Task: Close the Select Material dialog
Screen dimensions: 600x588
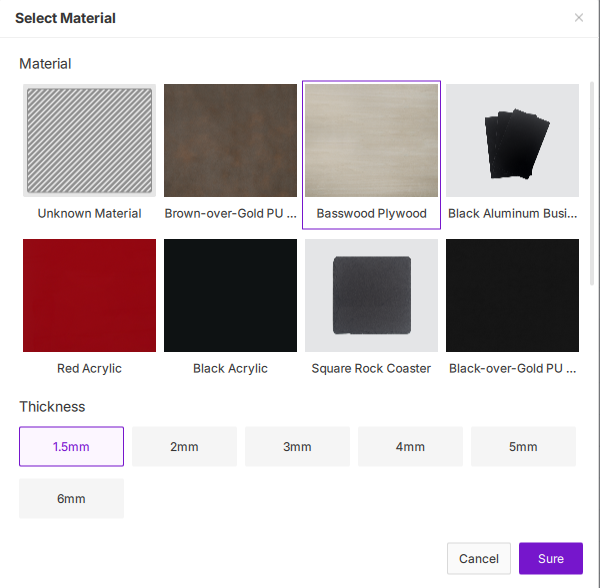Action: point(578,18)
